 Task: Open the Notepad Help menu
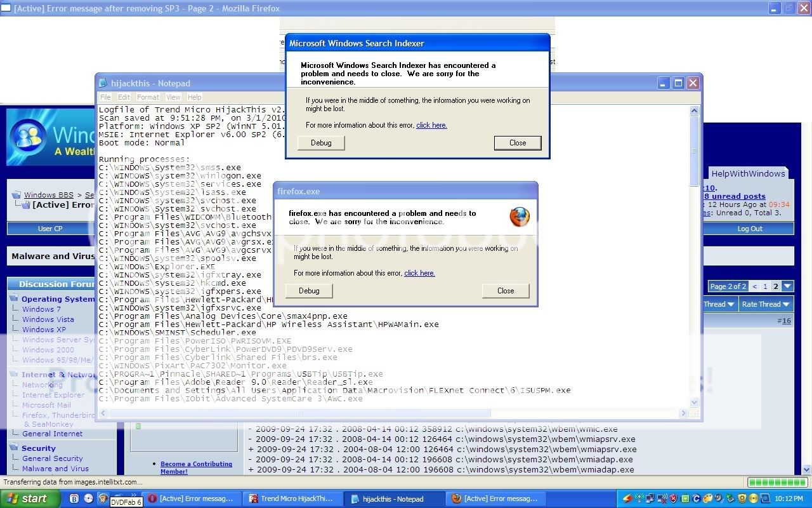pyautogui.click(x=195, y=97)
